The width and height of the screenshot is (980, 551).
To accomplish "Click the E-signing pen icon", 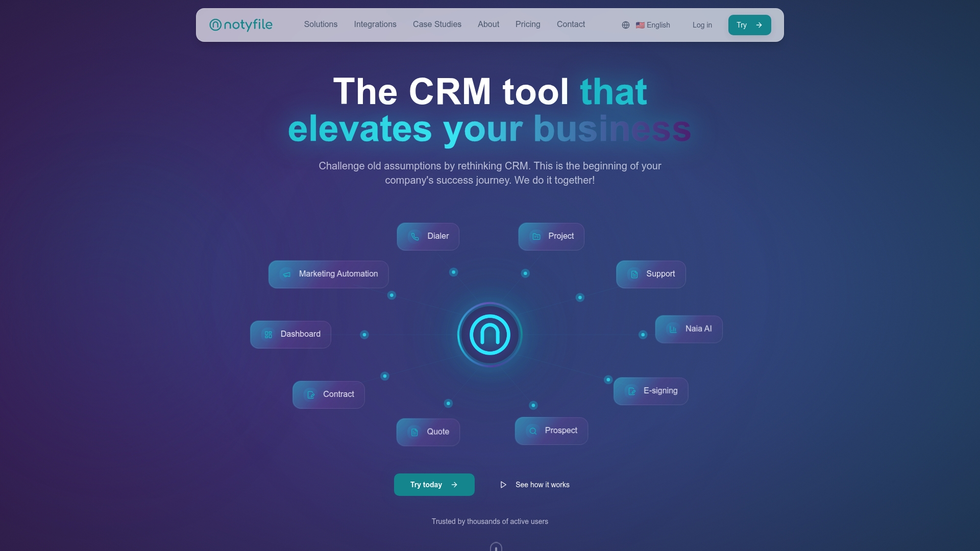I will coord(632,391).
